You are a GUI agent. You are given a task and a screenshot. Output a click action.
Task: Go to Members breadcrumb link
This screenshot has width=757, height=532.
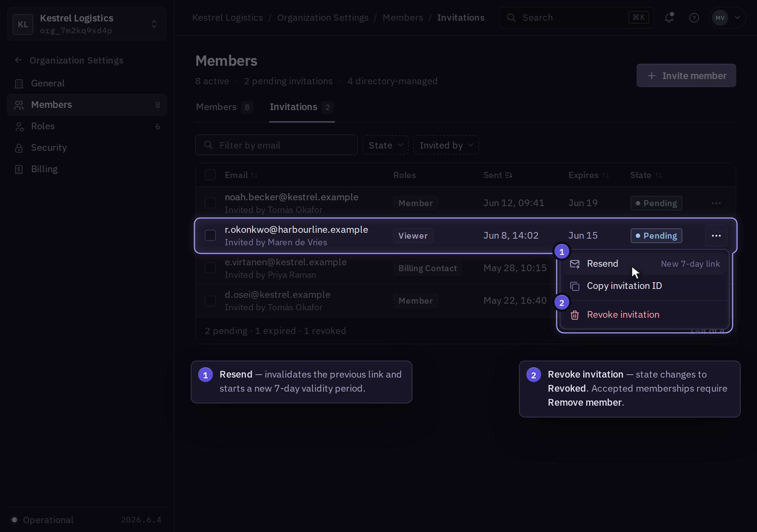pos(403,17)
